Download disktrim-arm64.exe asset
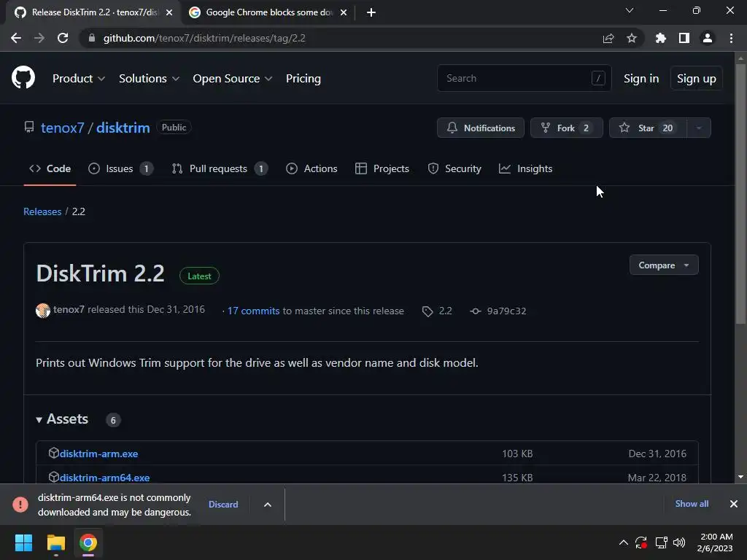This screenshot has height=560, width=747. [105, 477]
